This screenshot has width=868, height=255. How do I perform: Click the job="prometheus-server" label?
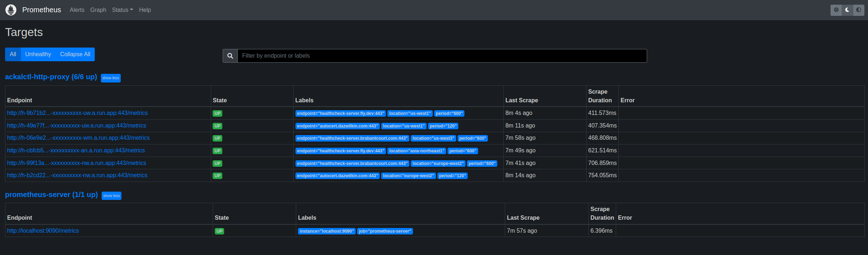385,231
